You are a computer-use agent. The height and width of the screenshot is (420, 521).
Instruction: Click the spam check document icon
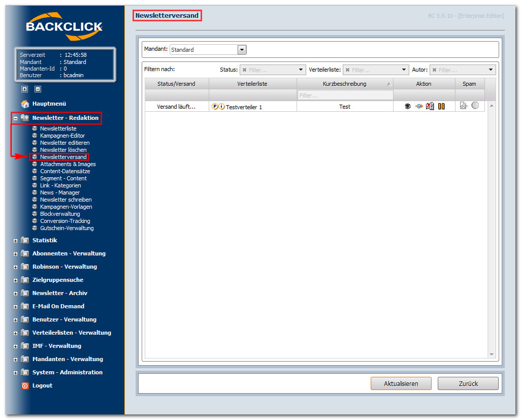pyautogui.click(x=464, y=106)
